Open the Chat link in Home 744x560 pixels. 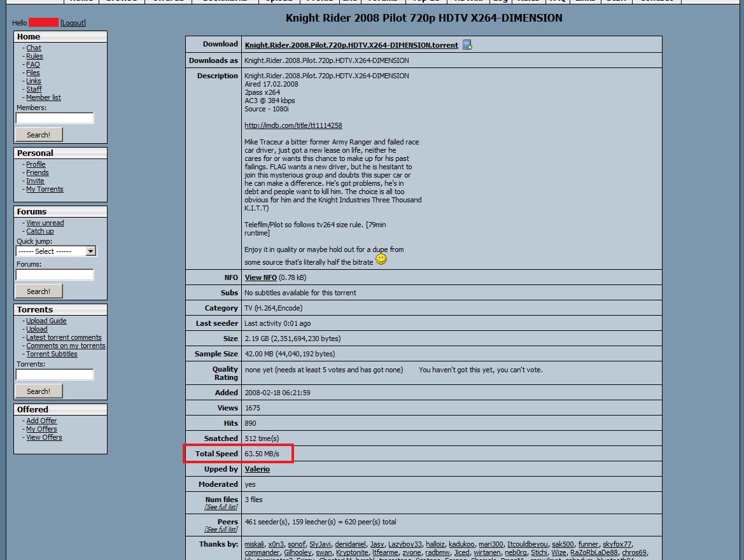(x=34, y=48)
